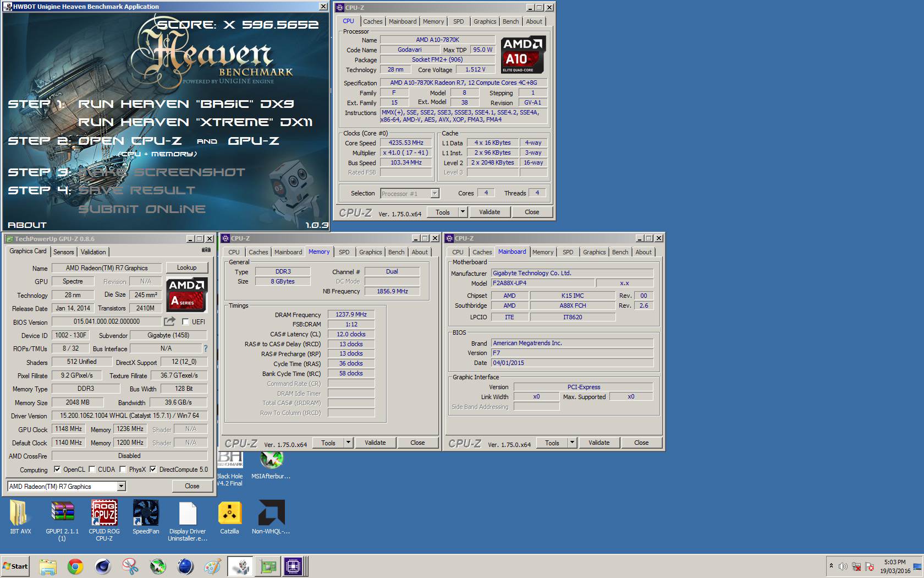Open Processor #1 selection dropdown in CPU-Z

pyautogui.click(x=435, y=193)
